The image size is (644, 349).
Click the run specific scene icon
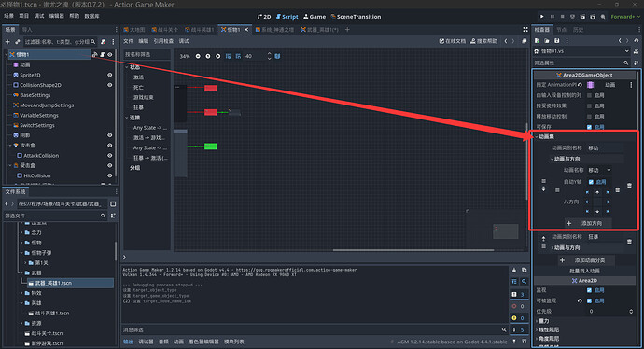(593, 17)
